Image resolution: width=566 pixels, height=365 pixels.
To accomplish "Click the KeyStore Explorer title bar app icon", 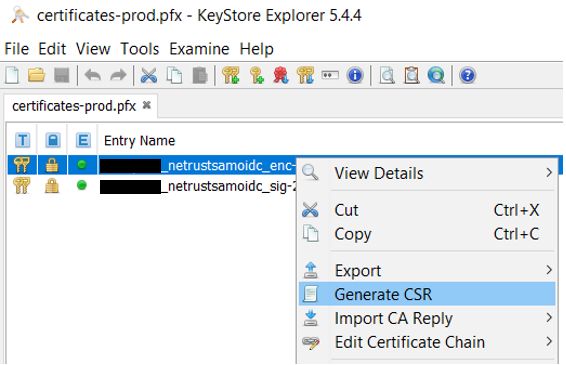I will tap(20, 16).
